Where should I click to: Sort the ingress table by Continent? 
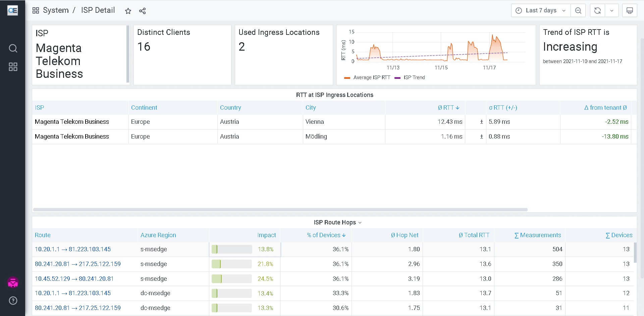tap(144, 108)
